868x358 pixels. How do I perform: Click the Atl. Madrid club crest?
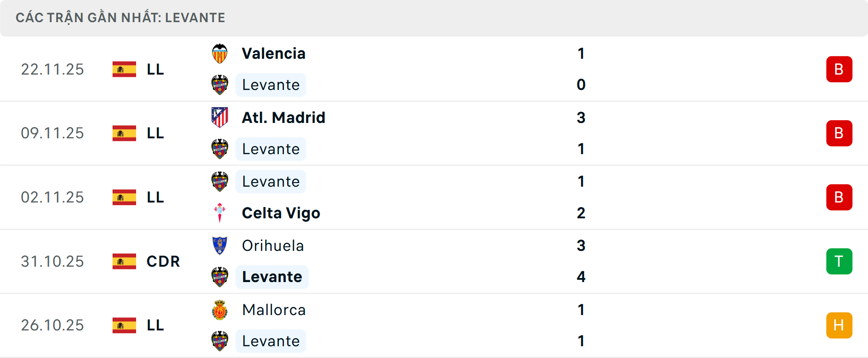220,118
